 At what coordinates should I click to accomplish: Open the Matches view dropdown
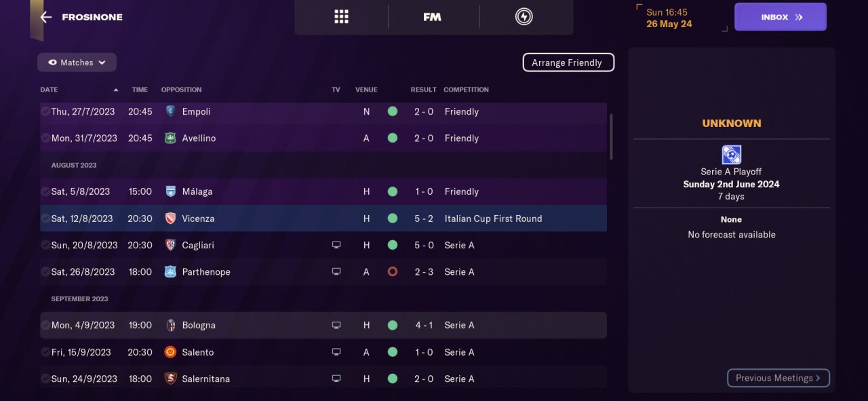point(77,62)
